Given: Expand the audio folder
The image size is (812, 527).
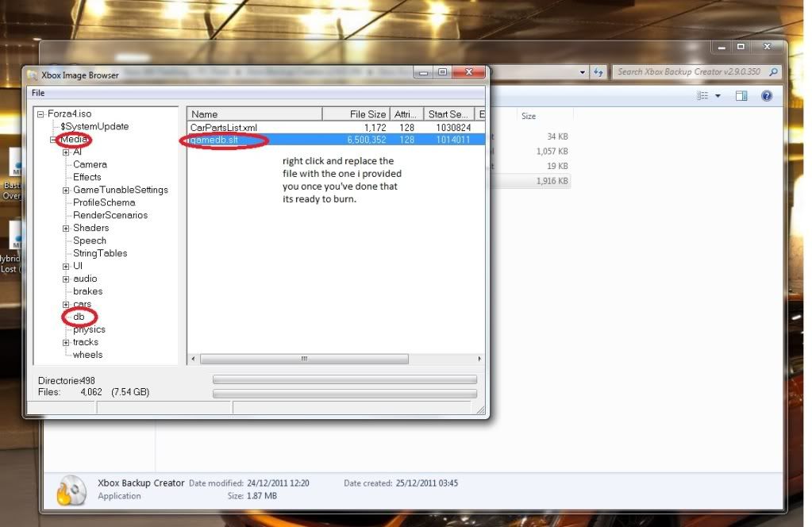Looking at the screenshot, I should (x=66, y=279).
